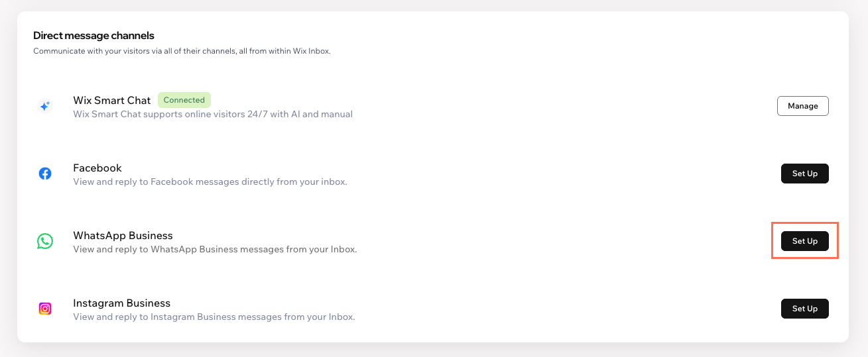
Task: Click the Wix Smart Chat sparkle icon
Action: tap(45, 106)
